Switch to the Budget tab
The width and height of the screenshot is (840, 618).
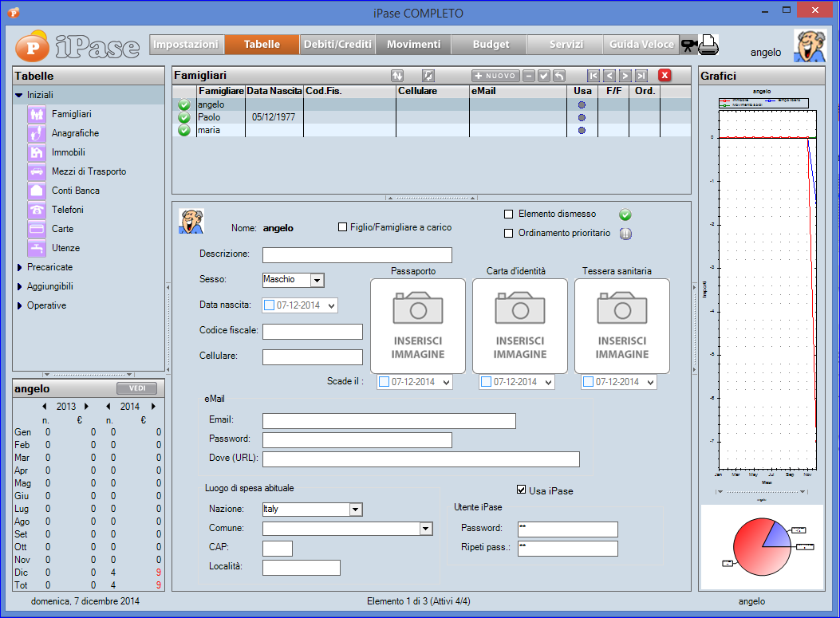490,45
